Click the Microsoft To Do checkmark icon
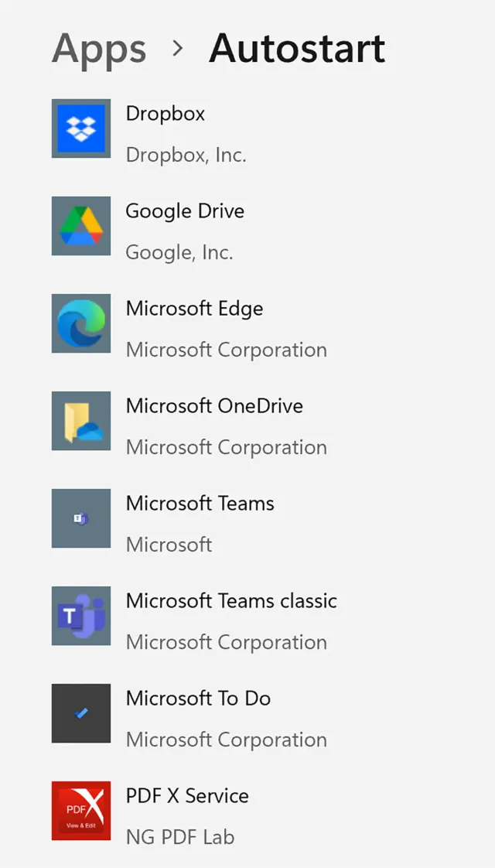 (x=81, y=713)
